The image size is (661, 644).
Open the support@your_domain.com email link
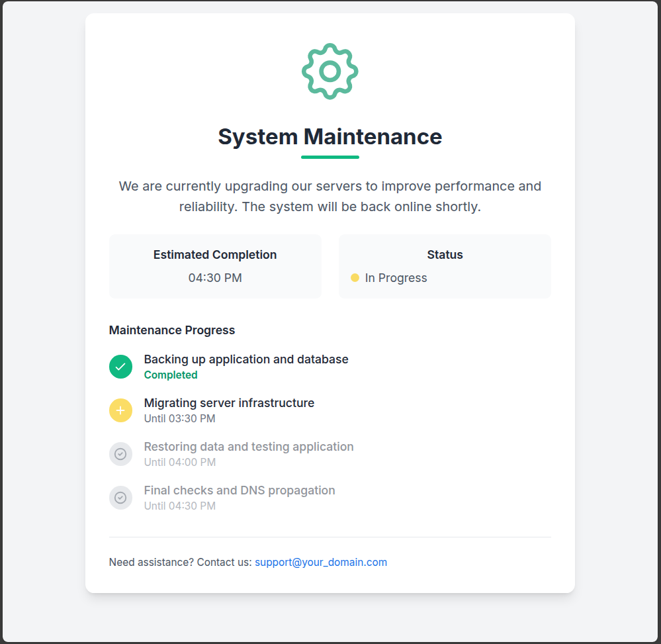coord(321,562)
